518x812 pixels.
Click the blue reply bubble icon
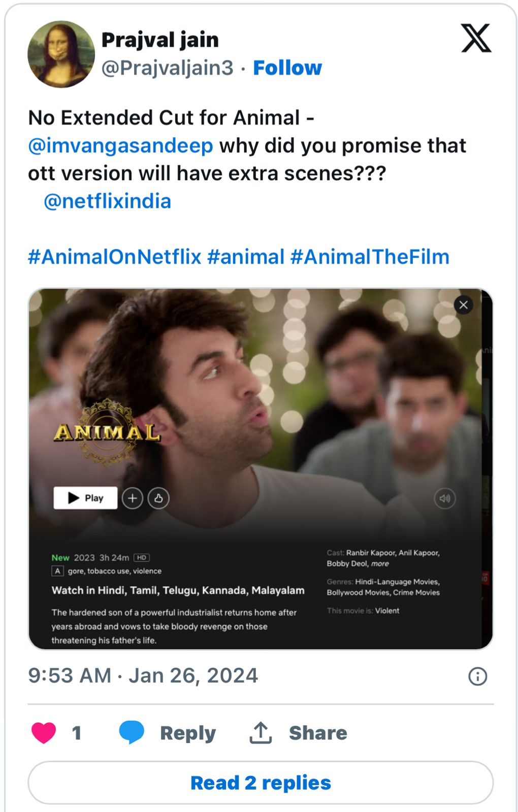[132, 732]
